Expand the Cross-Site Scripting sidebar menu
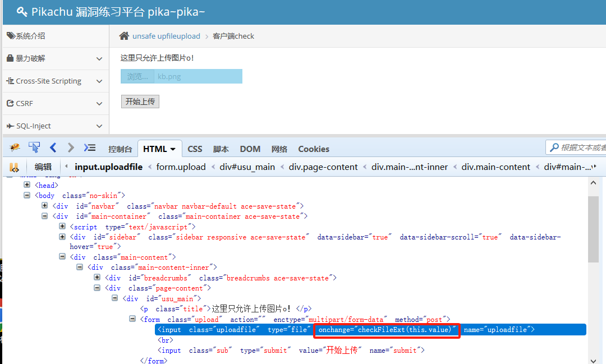 pos(99,81)
